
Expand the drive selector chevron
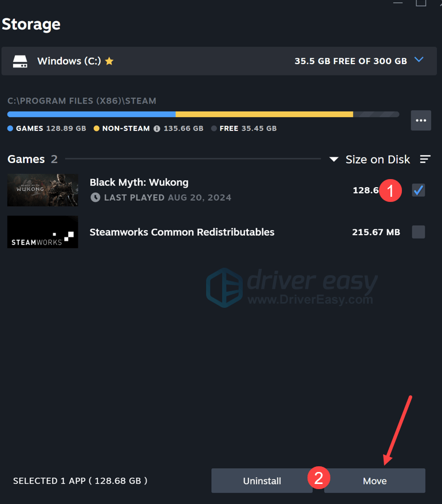[419, 60]
